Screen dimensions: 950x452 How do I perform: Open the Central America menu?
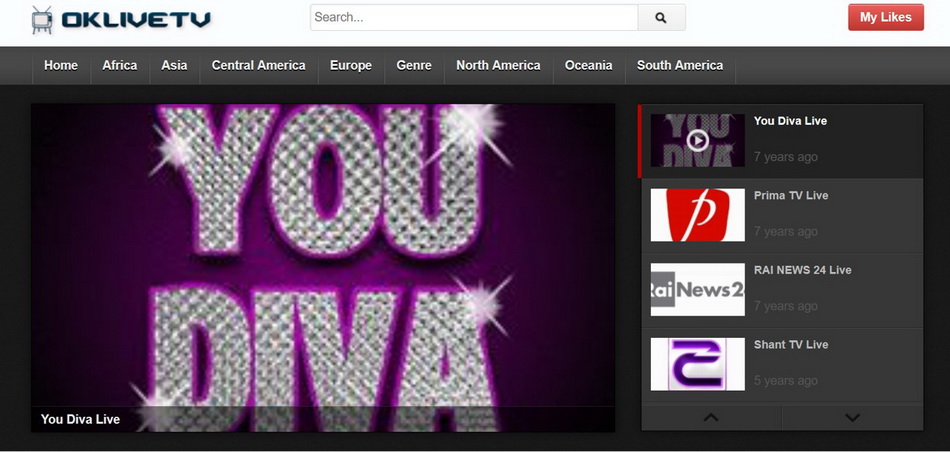tap(259, 65)
